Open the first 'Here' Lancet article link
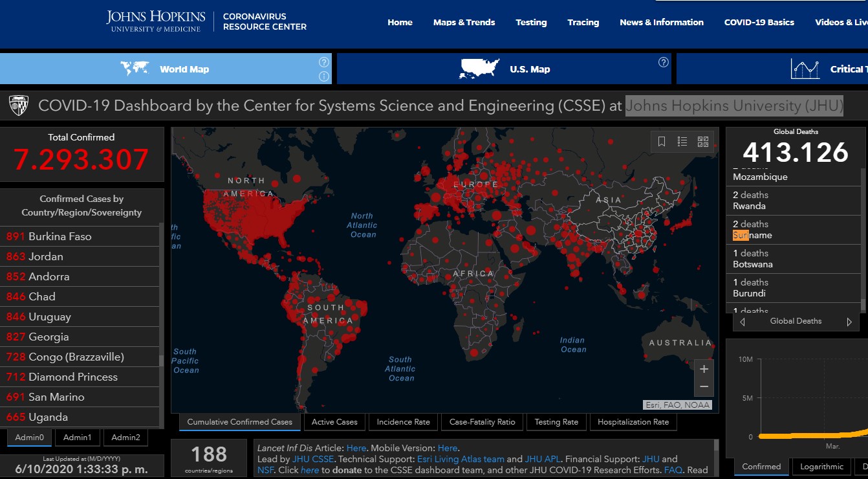The image size is (868, 479). coord(356,448)
